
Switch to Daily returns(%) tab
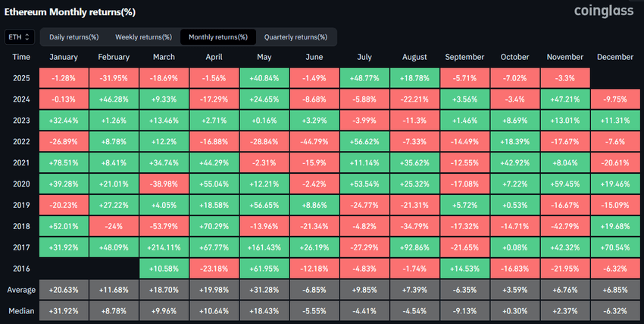point(73,37)
